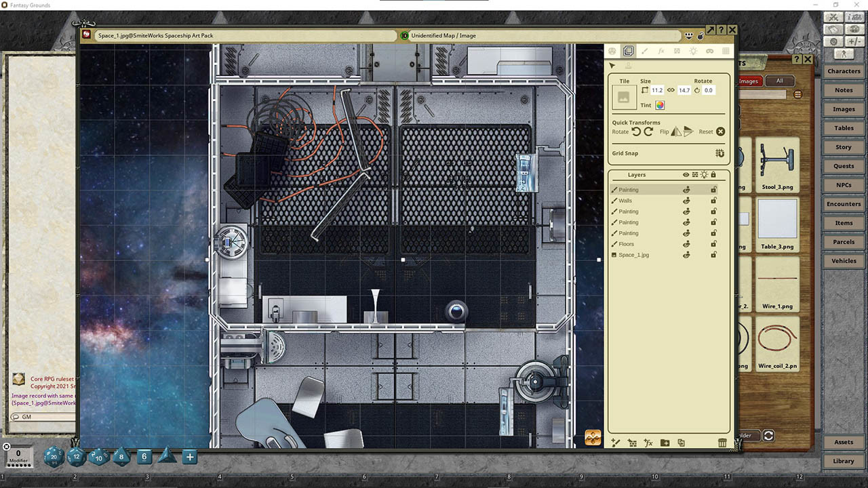Toggle visibility of the Walls layer
The width and height of the screenshot is (868, 488).
pos(686,201)
